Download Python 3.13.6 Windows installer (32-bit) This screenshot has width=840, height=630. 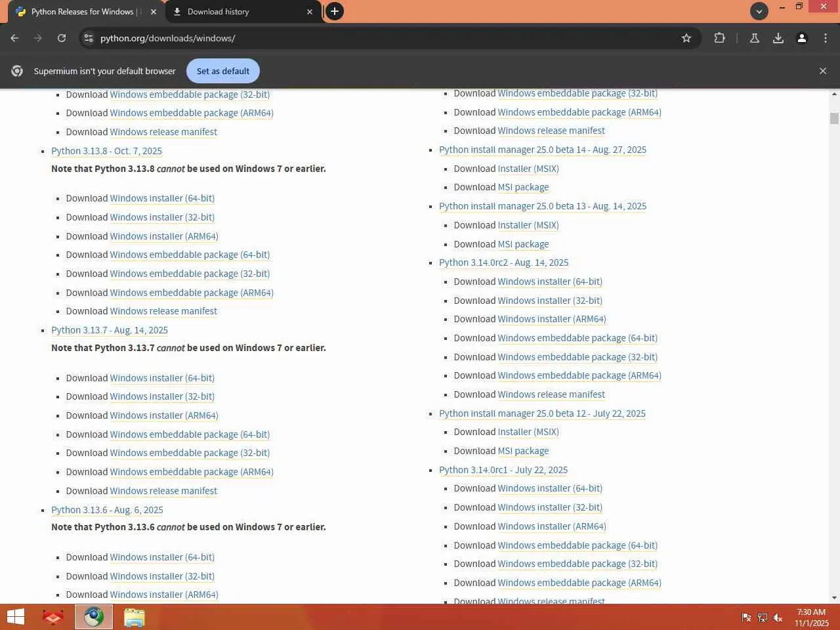(162, 576)
